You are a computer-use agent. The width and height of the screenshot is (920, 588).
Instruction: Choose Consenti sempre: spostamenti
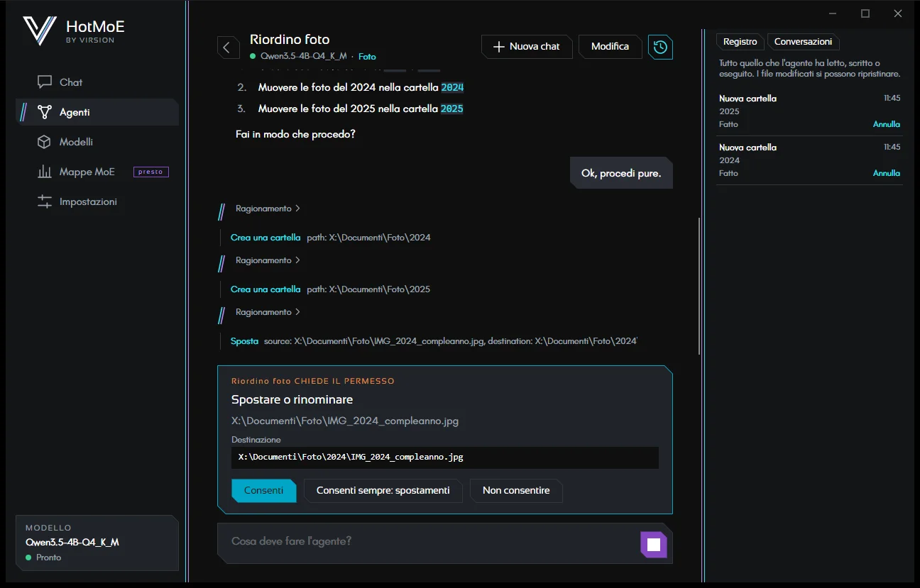click(x=383, y=490)
